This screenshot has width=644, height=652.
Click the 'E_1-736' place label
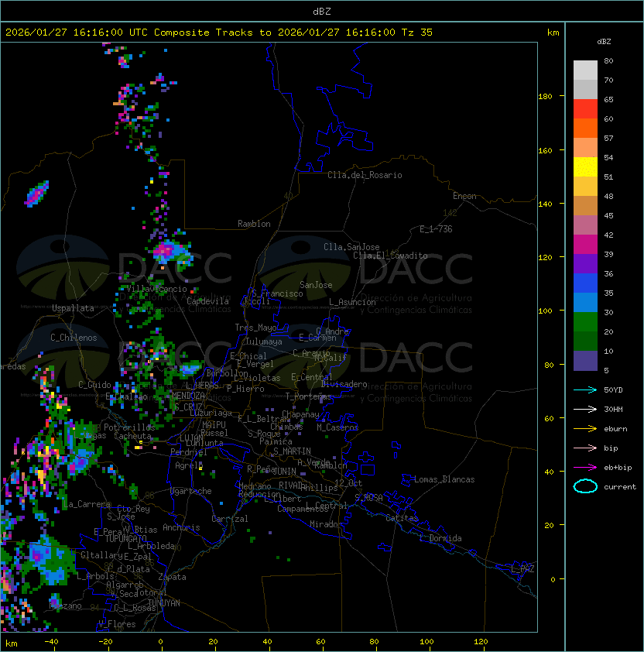pos(436,229)
